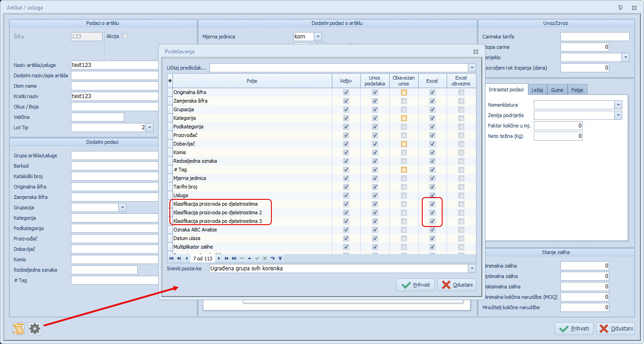Toggle the Akcija checkbox
Screen dimensions: 644x344
click(125, 36)
